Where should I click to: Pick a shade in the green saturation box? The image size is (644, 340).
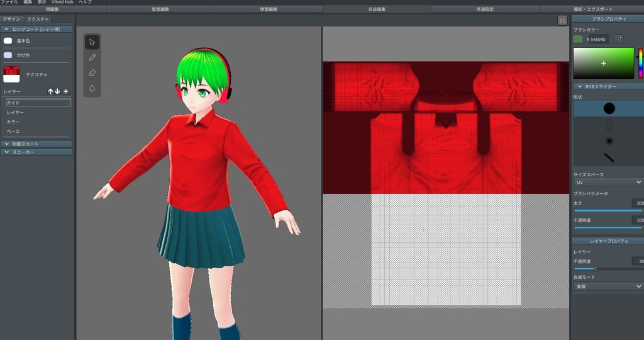coord(604,63)
